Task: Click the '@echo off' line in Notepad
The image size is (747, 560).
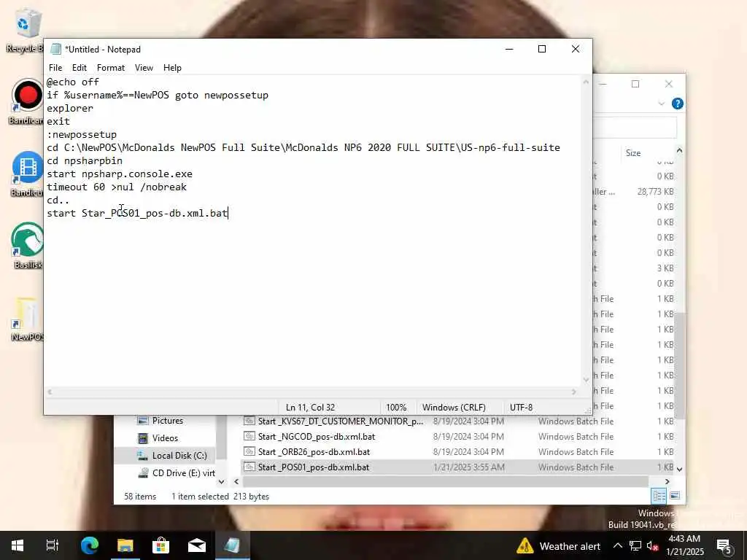Action: click(73, 82)
